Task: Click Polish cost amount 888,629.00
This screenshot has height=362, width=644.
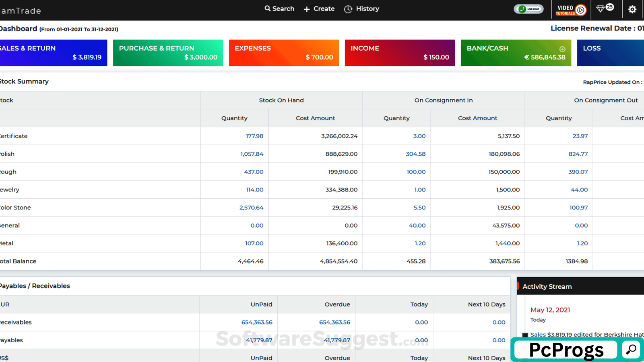Action: pos(341,154)
